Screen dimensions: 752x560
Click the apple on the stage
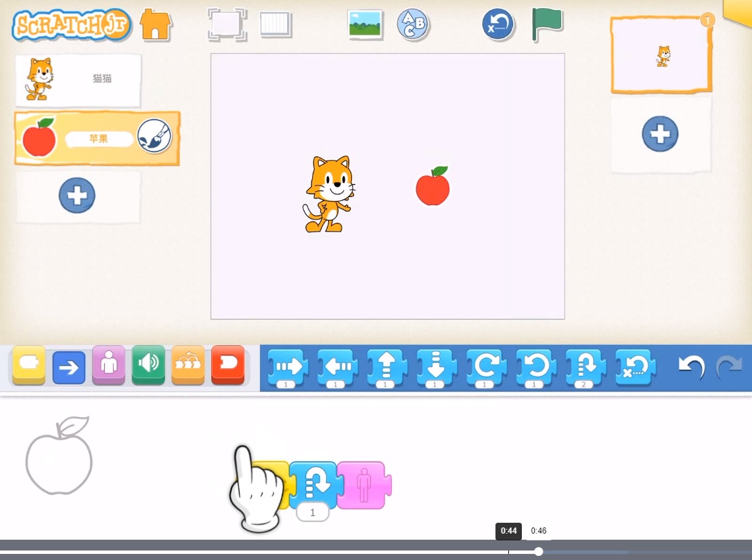point(433,186)
